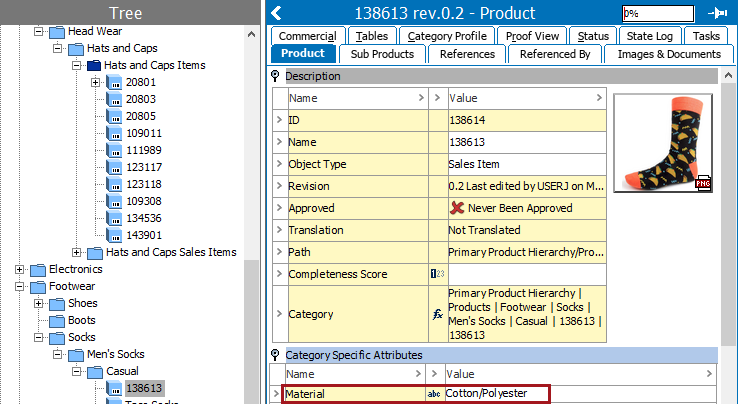
Task: Click the back arrow in the title bar
Action: 277,13
